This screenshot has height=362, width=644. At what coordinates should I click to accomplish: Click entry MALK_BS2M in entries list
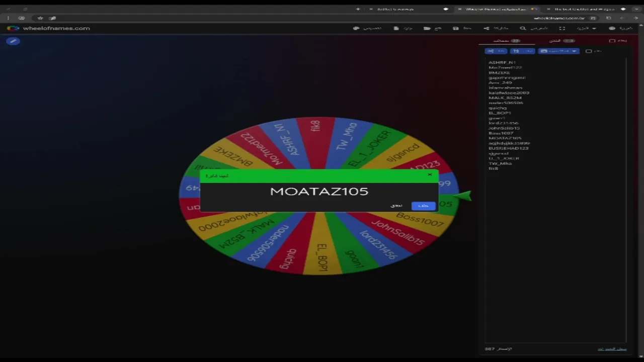click(x=505, y=98)
